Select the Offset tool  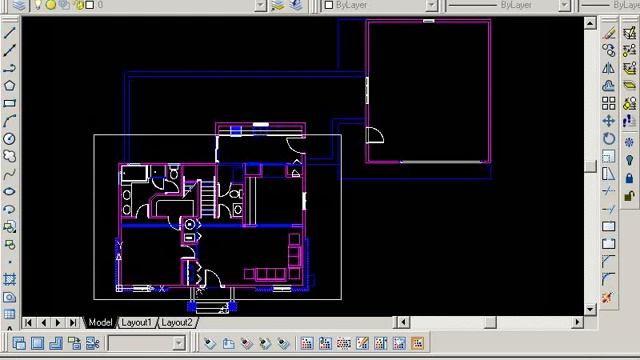click(609, 86)
